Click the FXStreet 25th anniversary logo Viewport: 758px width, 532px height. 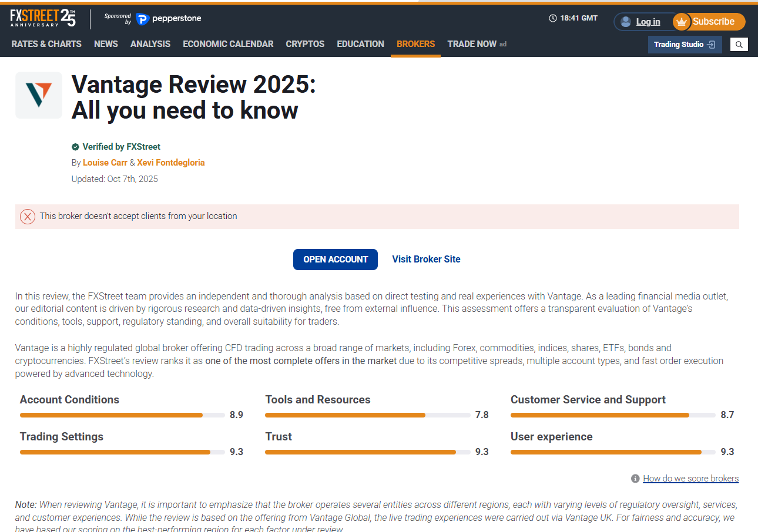click(x=43, y=18)
